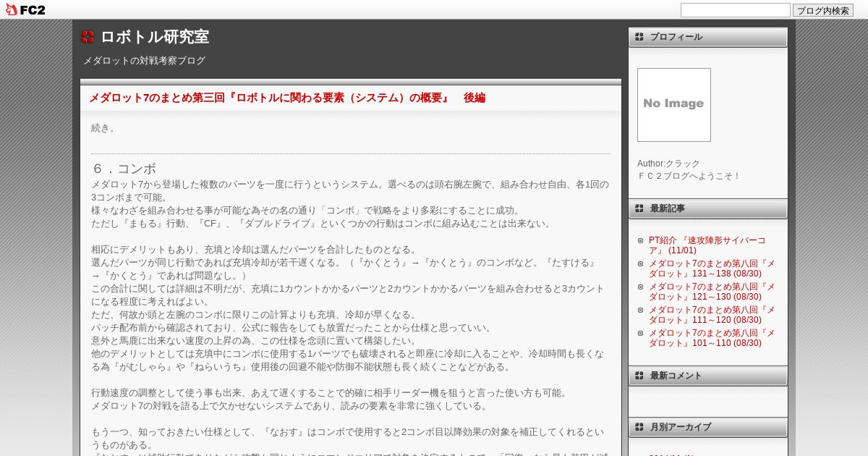
Task: Click bullet icon beside 101～110 link
Action: pos(641,333)
